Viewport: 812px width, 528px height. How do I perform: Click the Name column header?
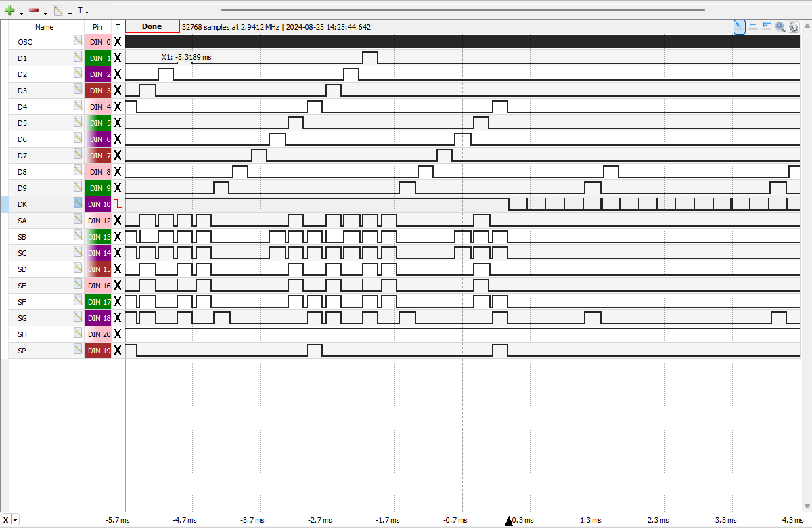pos(45,27)
